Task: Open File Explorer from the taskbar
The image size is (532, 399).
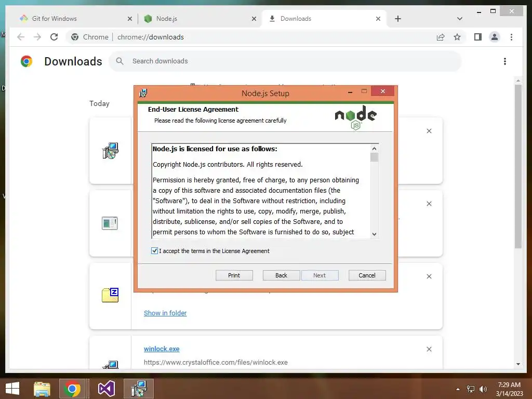Action: tap(42, 389)
